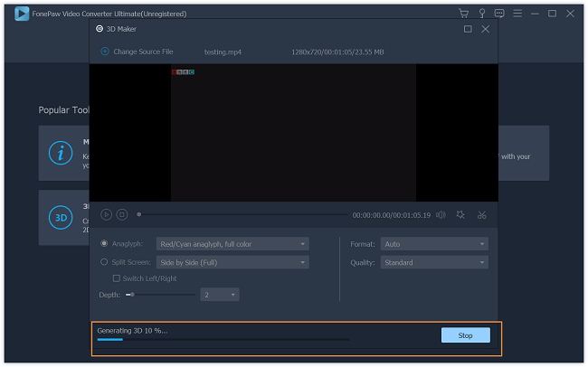Close the 3D Maker dialog

pos(485,29)
